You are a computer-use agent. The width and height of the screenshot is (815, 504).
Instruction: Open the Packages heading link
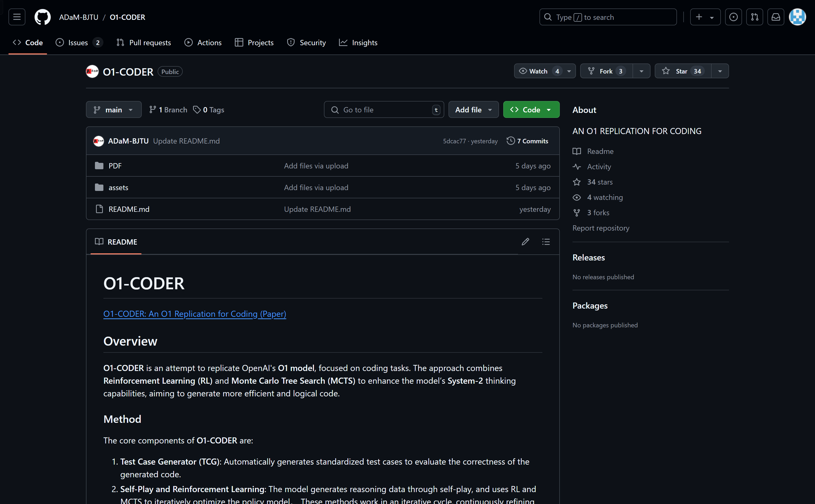coord(590,306)
